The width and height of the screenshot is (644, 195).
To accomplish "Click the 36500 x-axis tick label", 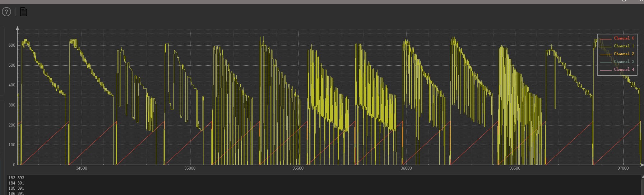I will (515, 168).
